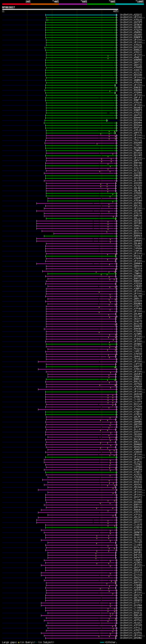The height and width of the screenshot is (644, 146).
Task: Click the cyan alignment bar for UniRef100_A2Q1V2
Action: click(x=81, y=15)
